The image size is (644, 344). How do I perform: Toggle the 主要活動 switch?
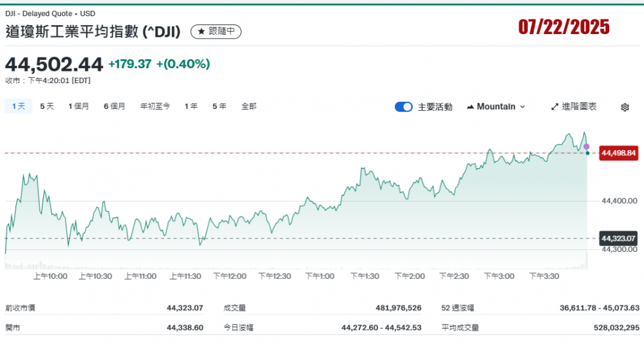click(x=404, y=107)
